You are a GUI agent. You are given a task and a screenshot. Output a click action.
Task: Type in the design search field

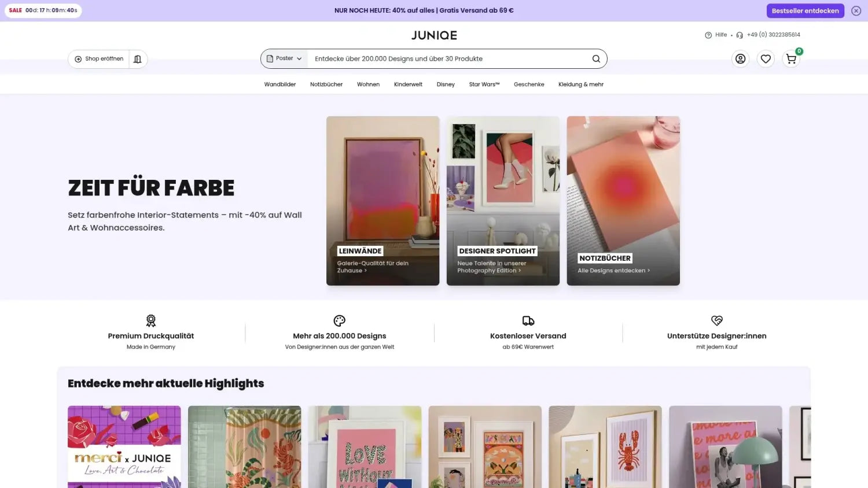(448, 59)
